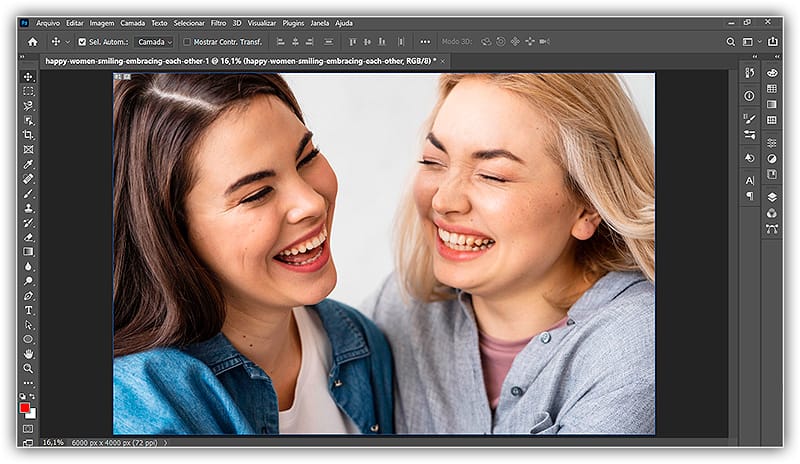Change the screen mode button
The height and width of the screenshot is (464, 800).
pos(28,443)
